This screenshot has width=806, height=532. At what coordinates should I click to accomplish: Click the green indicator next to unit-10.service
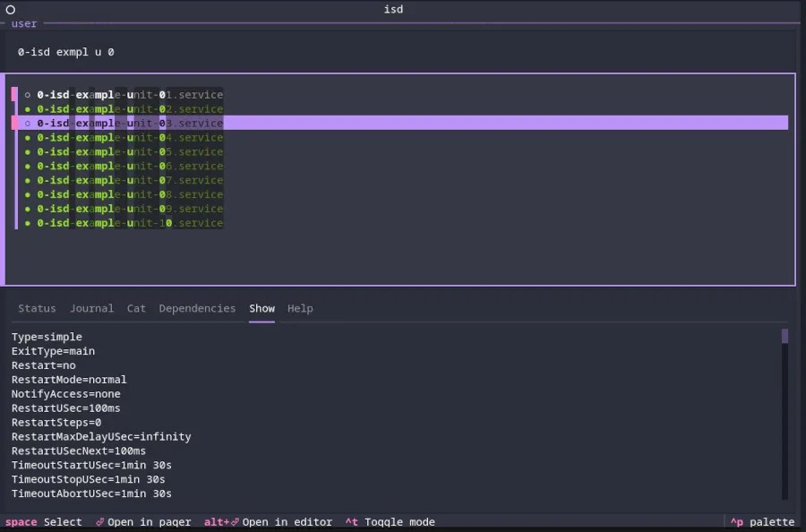27,223
